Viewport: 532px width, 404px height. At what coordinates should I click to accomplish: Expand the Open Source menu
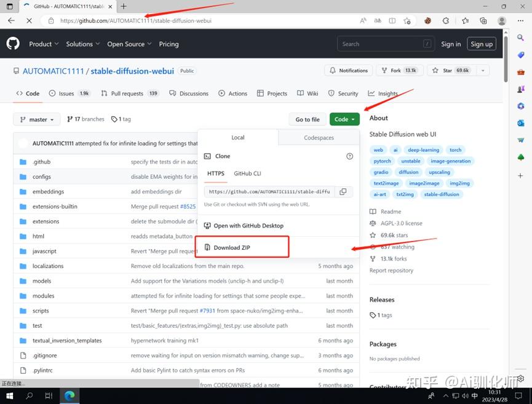click(129, 44)
